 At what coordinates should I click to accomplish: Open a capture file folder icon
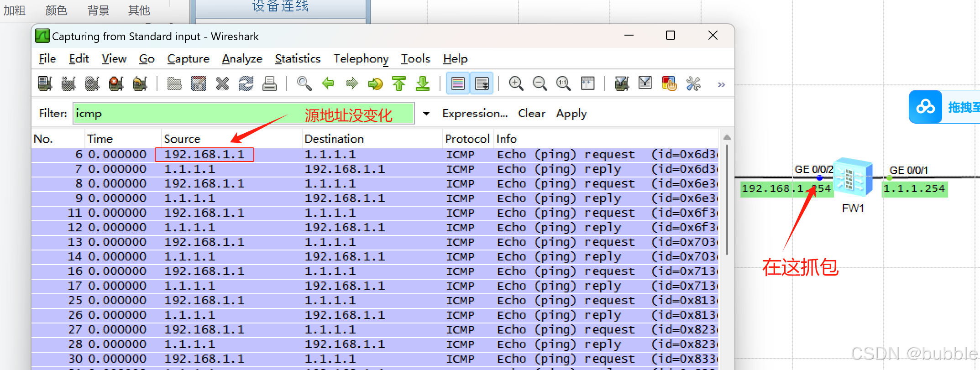pyautogui.click(x=174, y=83)
